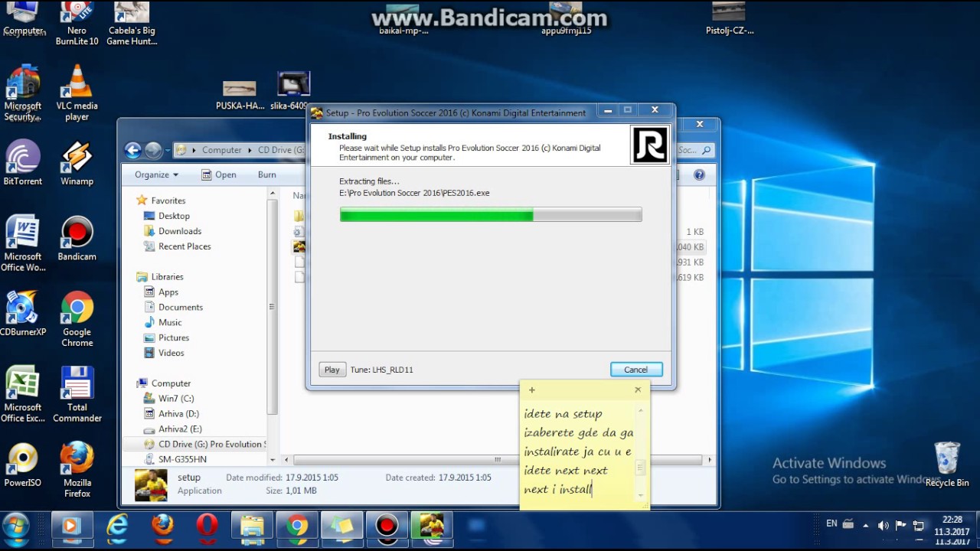Image resolution: width=980 pixels, height=551 pixels.
Task: Select Favorites in the navigation pane
Action: click(168, 201)
